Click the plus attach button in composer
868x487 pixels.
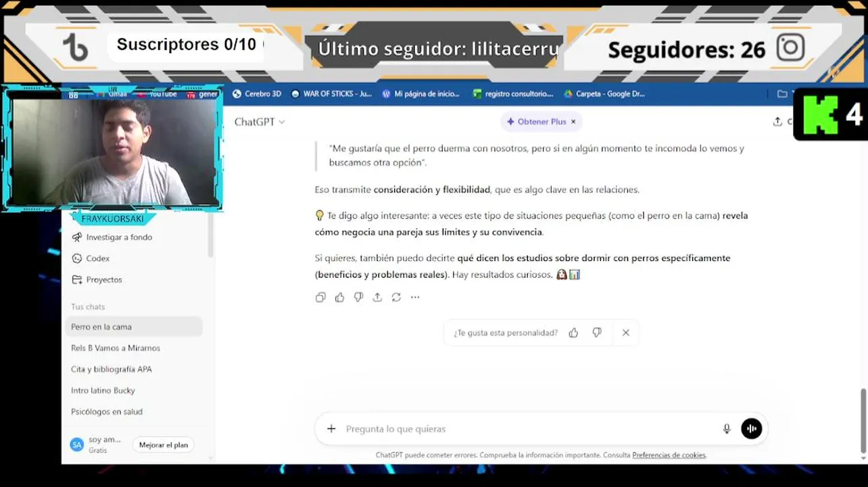331,429
